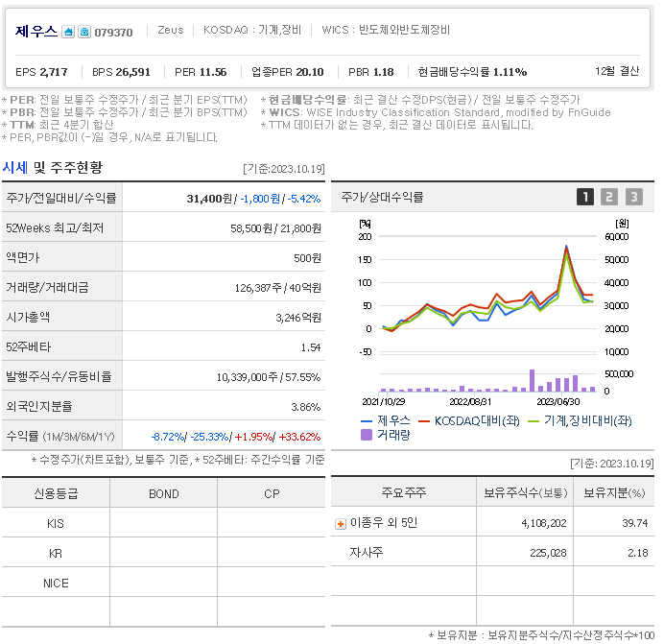Click the 거래량 purple legend entry

386,435
